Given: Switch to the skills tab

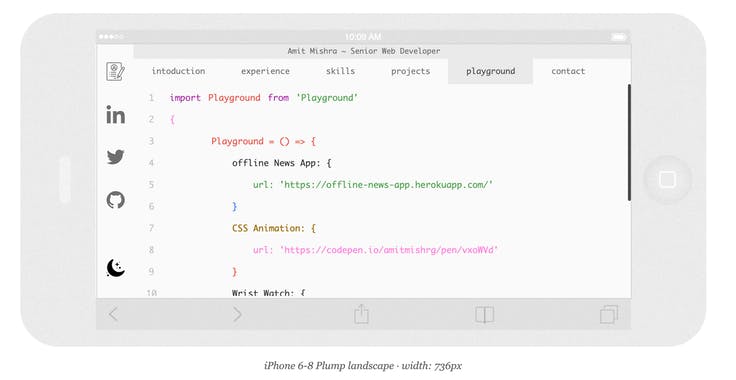Looking at the screenshot, I should [340, 71].
